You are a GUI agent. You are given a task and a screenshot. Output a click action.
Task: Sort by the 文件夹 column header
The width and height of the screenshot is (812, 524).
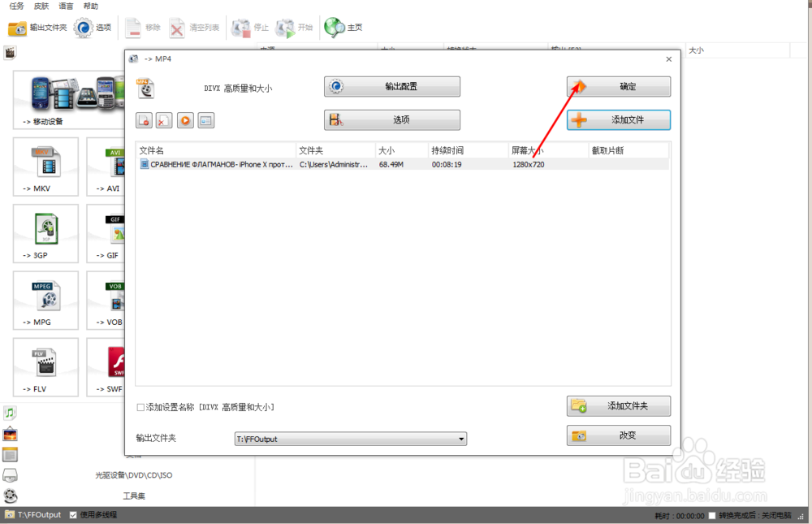pyautogui.click(x=335, y=150)
